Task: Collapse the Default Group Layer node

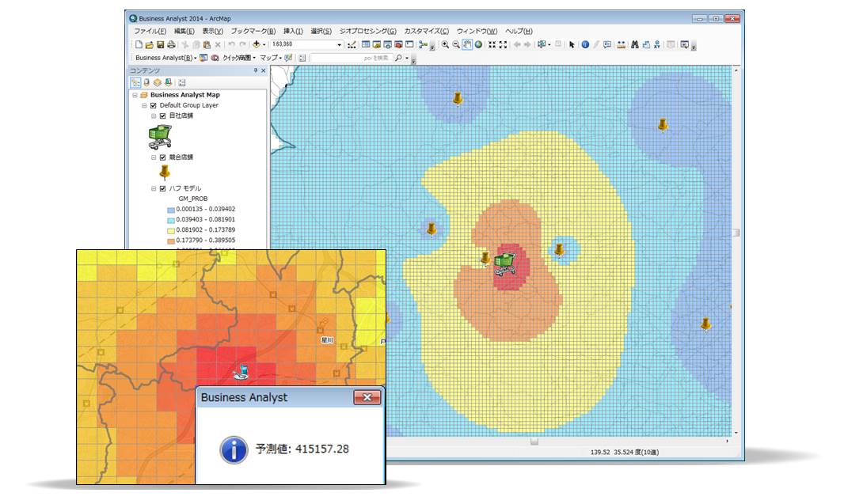Action: [144, 105]
